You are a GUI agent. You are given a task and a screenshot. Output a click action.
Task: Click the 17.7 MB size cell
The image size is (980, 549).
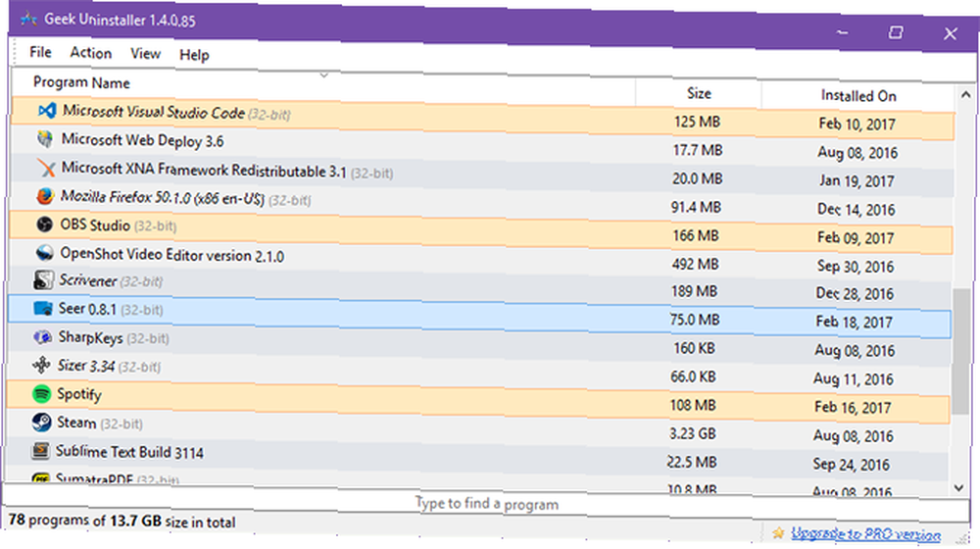[698, 150]
